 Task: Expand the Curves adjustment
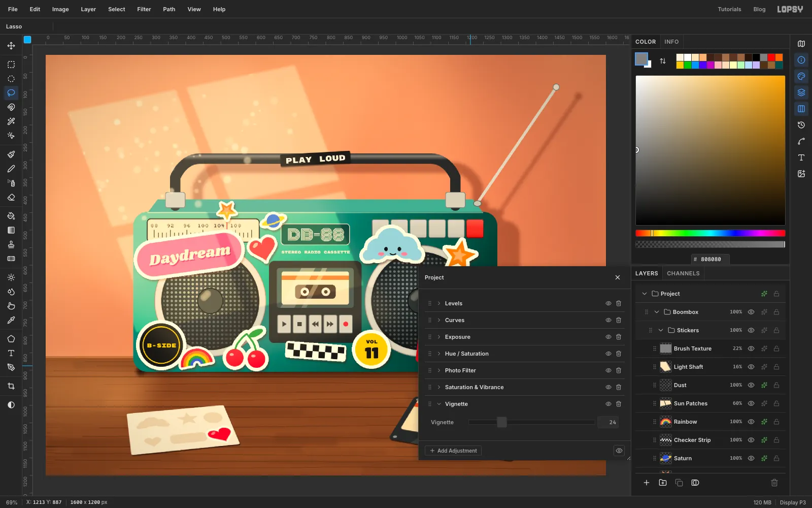[439, 320]
